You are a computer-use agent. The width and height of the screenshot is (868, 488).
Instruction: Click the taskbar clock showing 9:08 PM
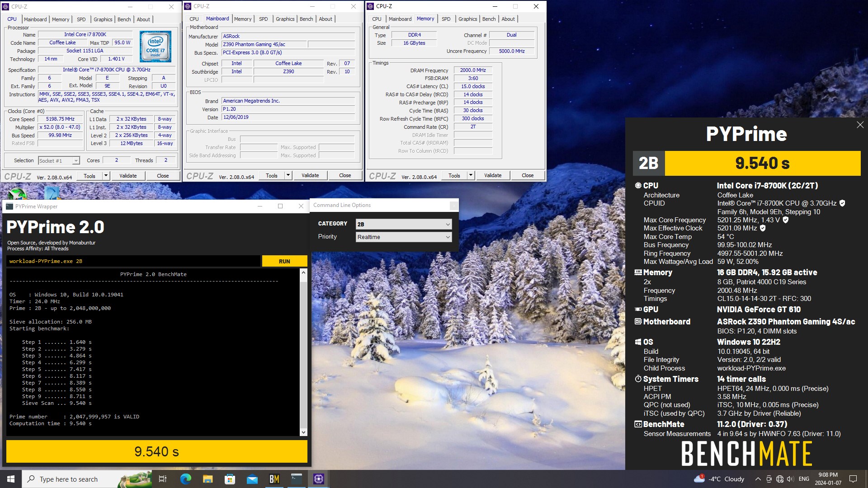pyautogui.click(x=828, y=479)
